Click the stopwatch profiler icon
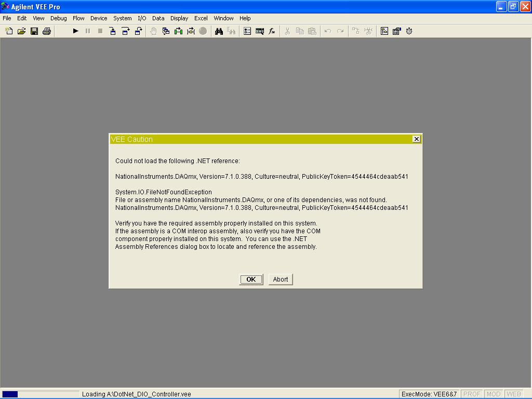 coord(409,31)
